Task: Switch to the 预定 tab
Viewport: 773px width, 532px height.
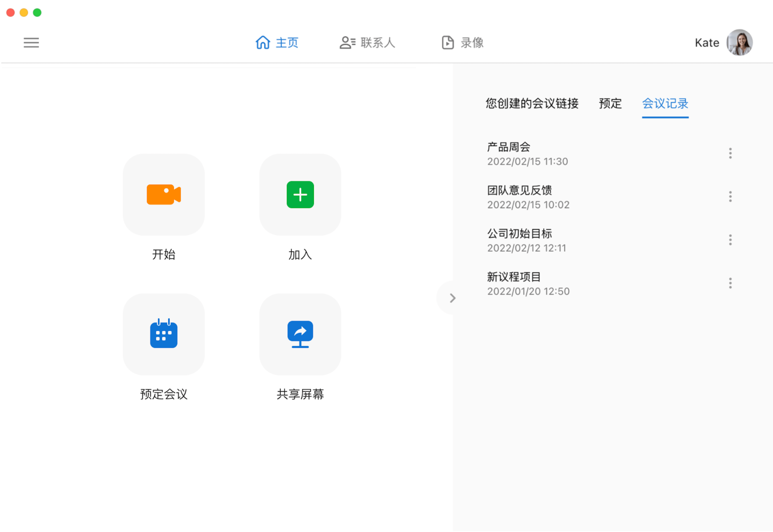Action: (610, 104)
